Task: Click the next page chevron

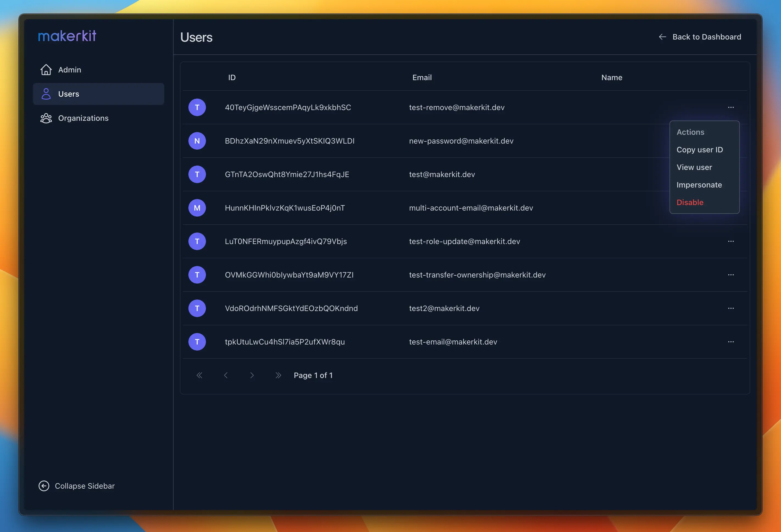Action: point(252,375)
